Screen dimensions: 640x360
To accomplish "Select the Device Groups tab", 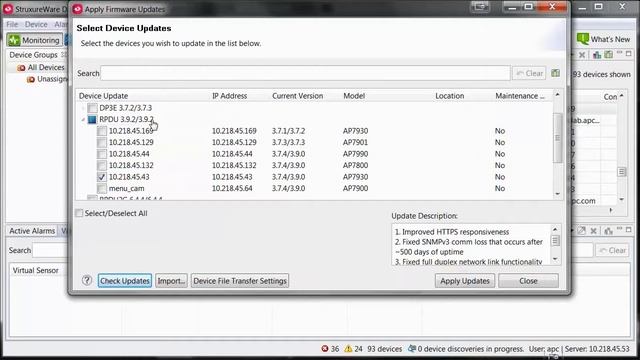I will (33, 55).
